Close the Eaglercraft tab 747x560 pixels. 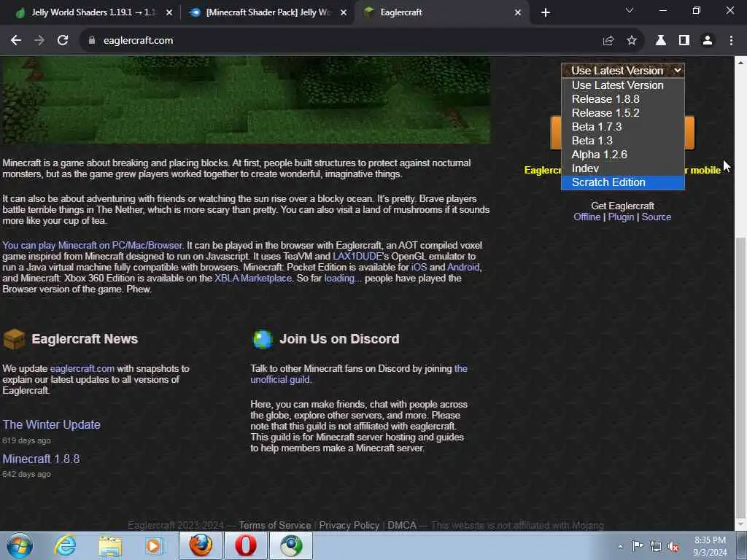pos(518,12)
